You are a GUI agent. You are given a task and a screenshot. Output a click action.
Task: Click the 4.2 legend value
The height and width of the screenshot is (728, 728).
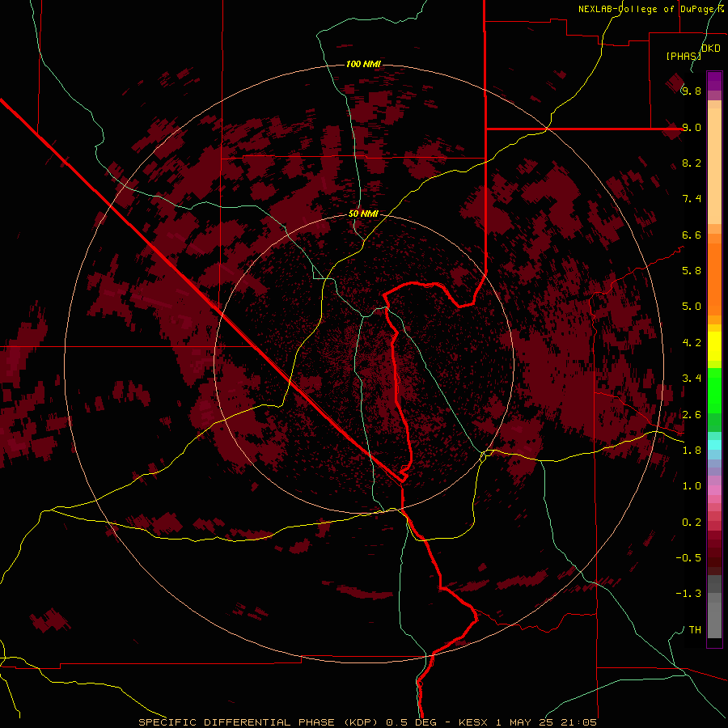click(x=692, y=342)
